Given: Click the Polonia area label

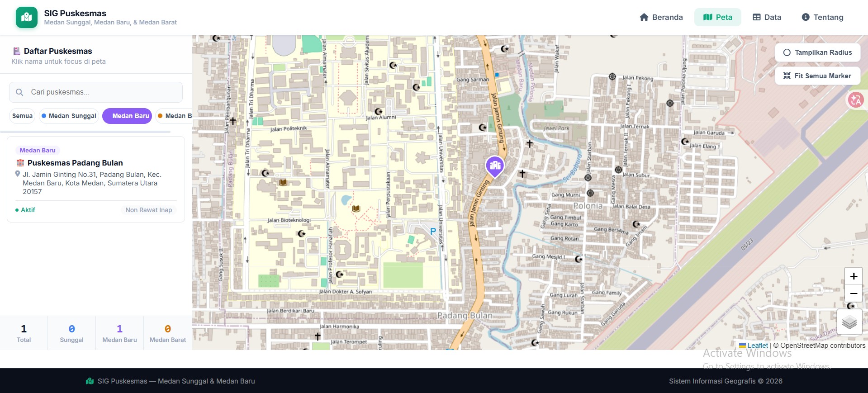Looking at the screenshot, I should tap(588, 206).
